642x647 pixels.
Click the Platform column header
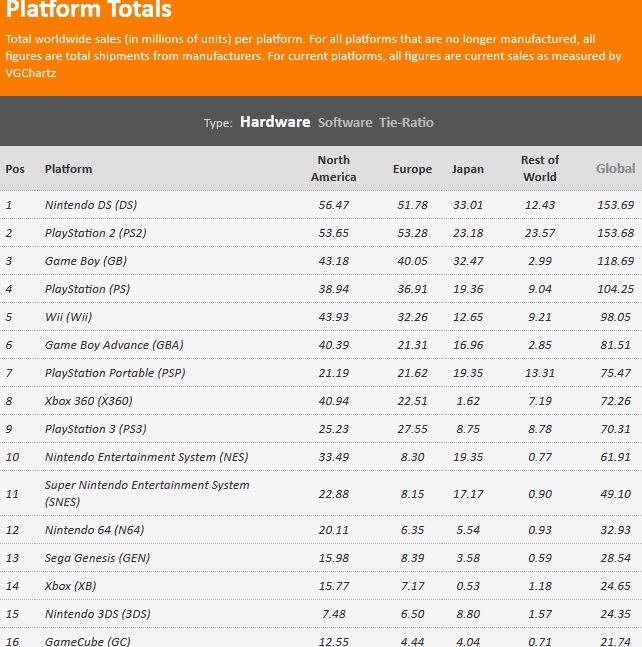pos(68,169)
